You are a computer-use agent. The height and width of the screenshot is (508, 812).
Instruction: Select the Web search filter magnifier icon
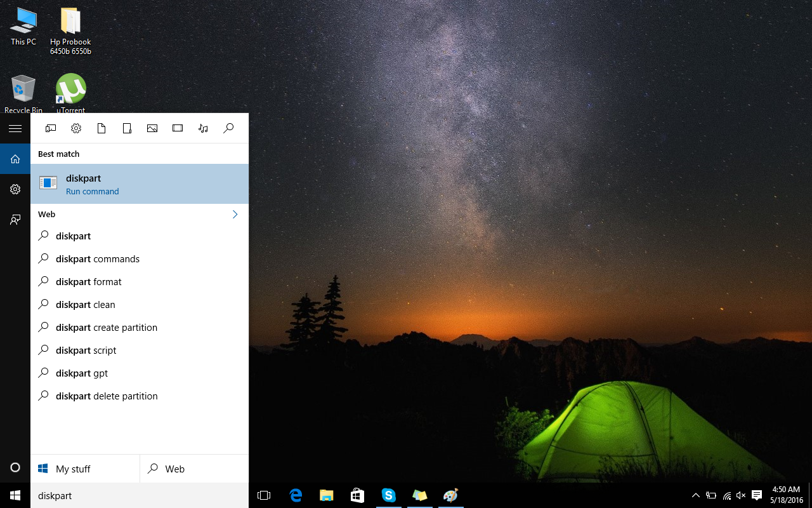[x=228, y=128]
